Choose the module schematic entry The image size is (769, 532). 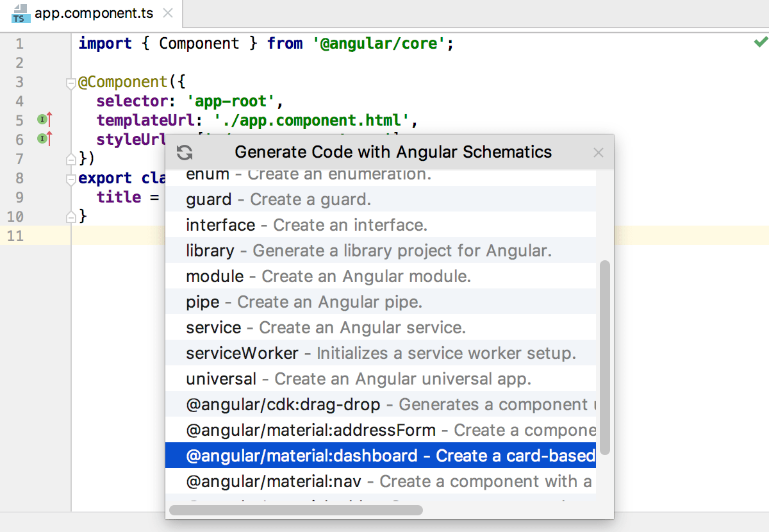(x=381, y=276)
